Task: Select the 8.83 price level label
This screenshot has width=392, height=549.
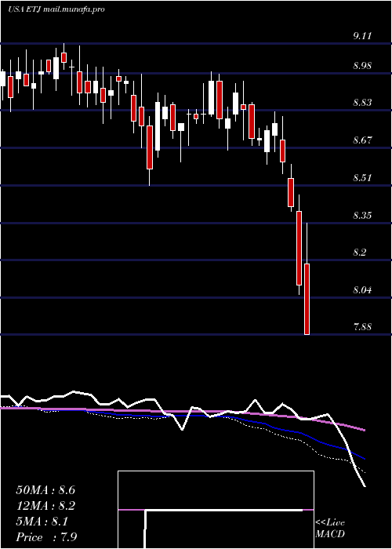Action: 362,103
